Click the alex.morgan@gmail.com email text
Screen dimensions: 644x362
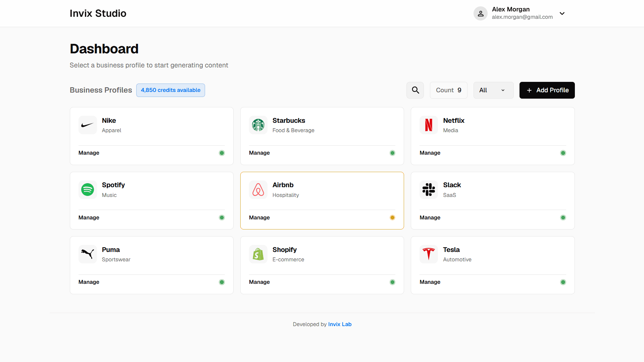(x=522, y=17)
